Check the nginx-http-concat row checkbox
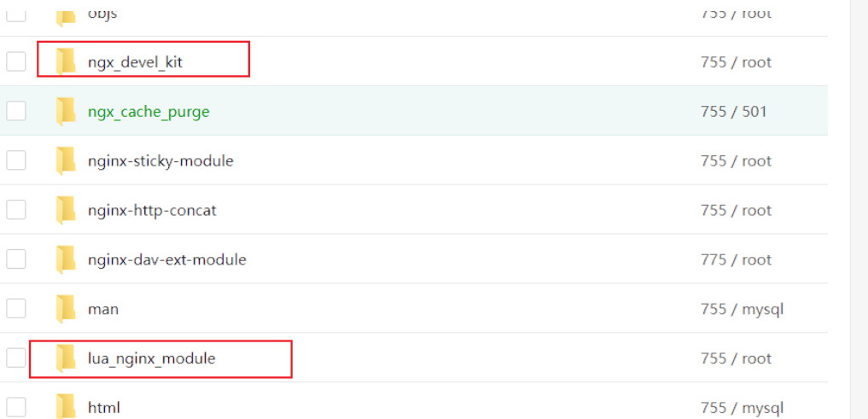Viewport: 868px width, 419px height. click(x=16, y=210)
